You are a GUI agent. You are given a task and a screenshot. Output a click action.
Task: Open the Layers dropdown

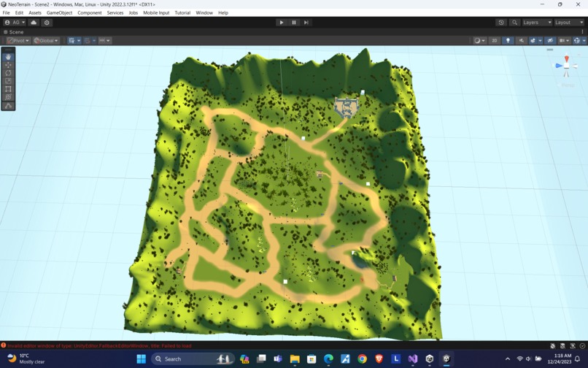pos(537,23)
